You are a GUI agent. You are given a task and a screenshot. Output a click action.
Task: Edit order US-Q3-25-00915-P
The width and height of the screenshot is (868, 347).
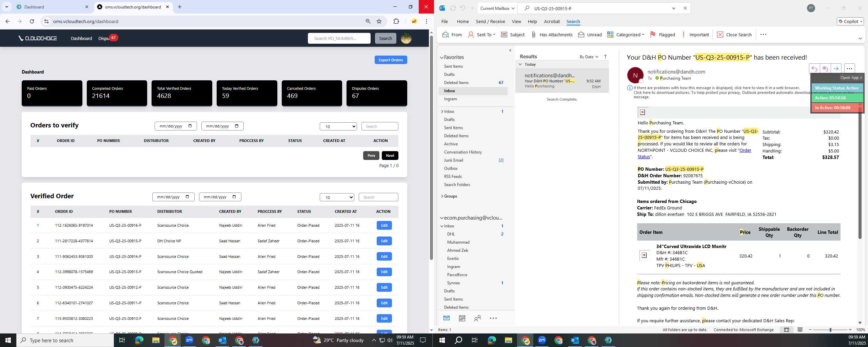pos(384,241)
